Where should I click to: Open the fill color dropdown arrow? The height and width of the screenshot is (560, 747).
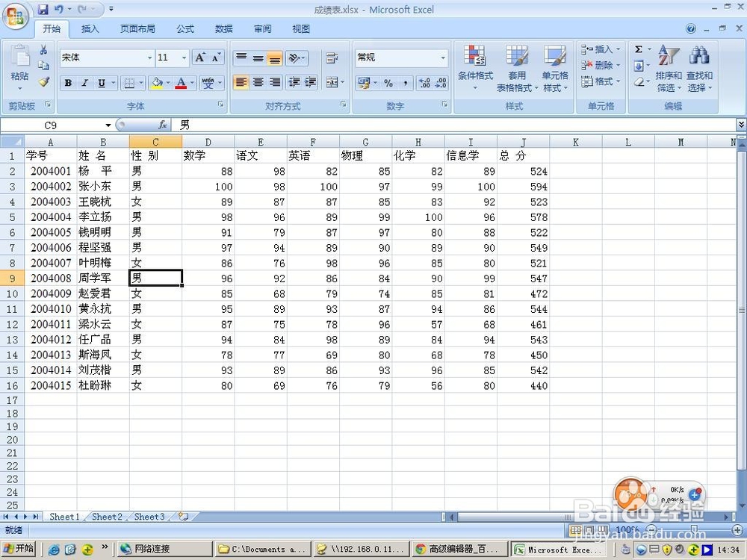point(168,82)
